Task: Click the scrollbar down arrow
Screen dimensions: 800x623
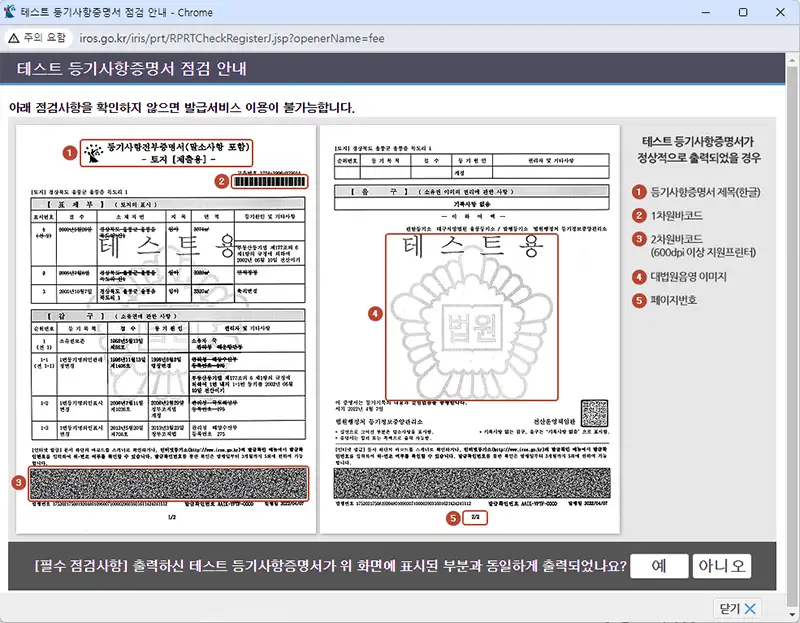Action: click(792, 615)
